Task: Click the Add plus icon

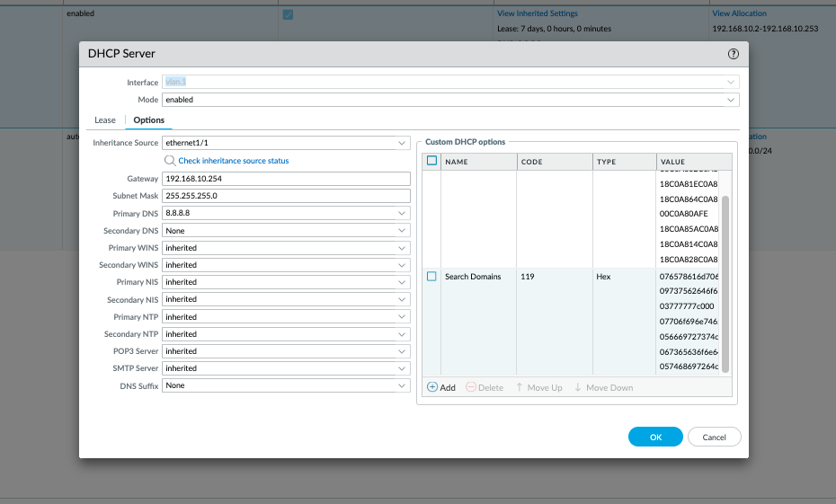Action: (x=431, y=387)
